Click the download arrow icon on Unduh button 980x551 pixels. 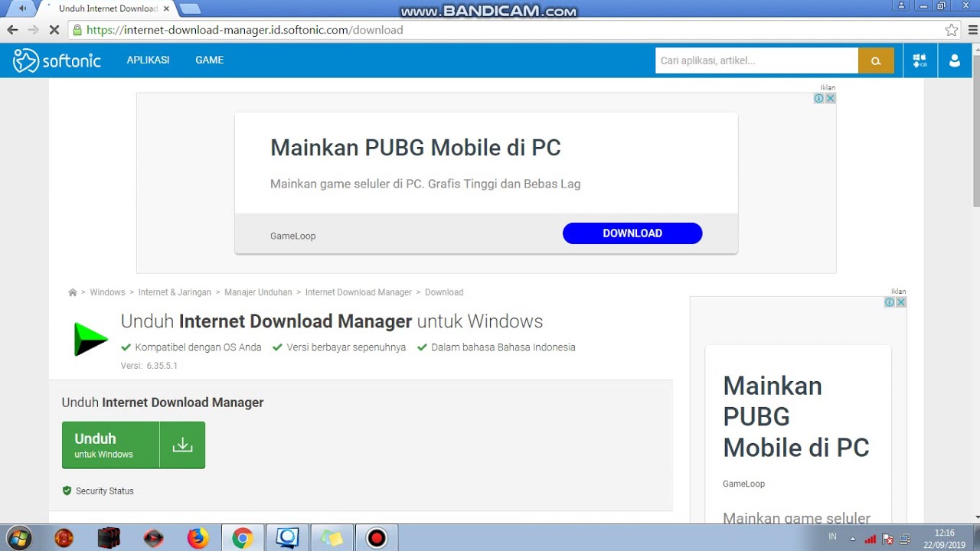(x=182, y=445)
